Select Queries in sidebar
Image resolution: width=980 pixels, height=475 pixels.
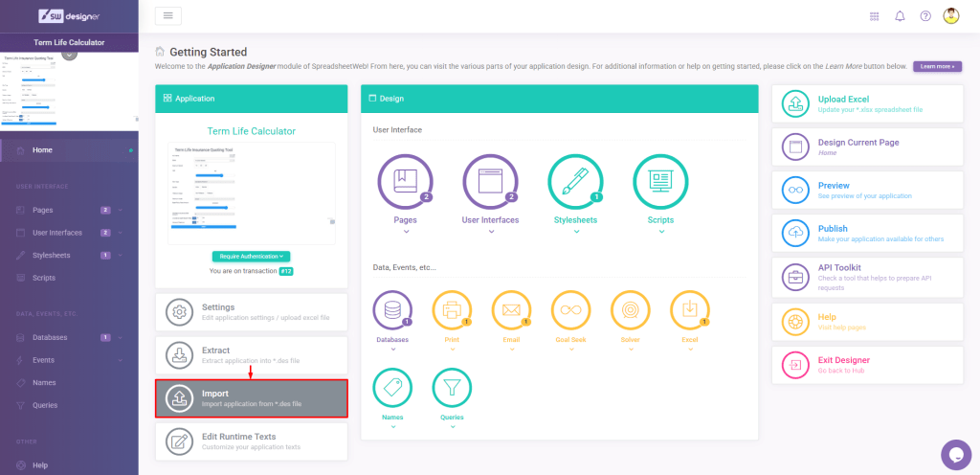coord(69,405)
